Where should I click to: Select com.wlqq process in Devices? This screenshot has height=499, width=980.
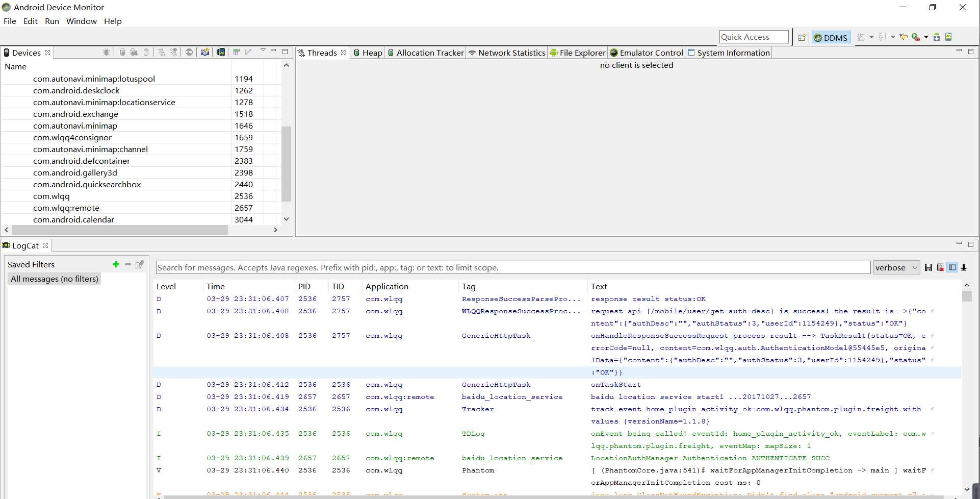tap(141, 196)
